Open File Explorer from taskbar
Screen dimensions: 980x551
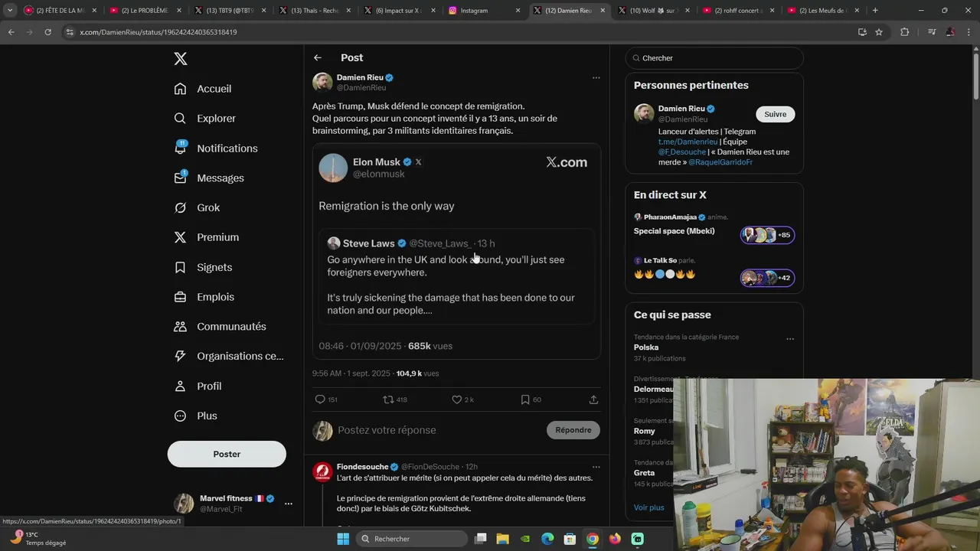[x=503, y=539]
